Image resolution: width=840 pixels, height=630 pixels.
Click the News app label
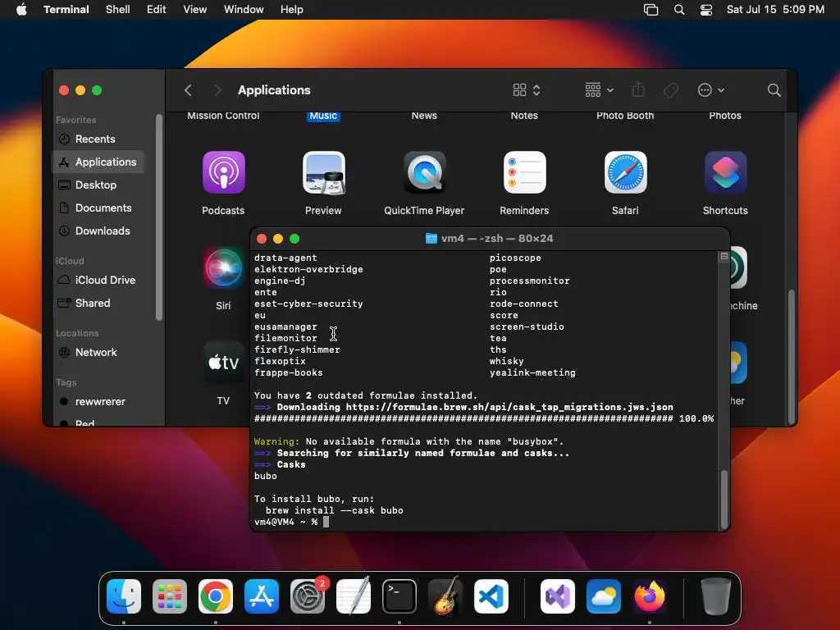coord(424,116)
